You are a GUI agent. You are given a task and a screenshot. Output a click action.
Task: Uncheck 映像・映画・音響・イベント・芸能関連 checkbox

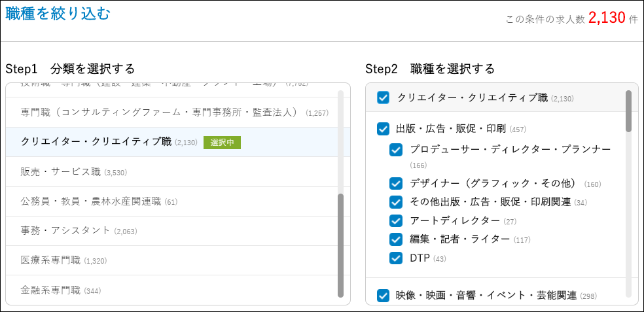coord(384,296)
